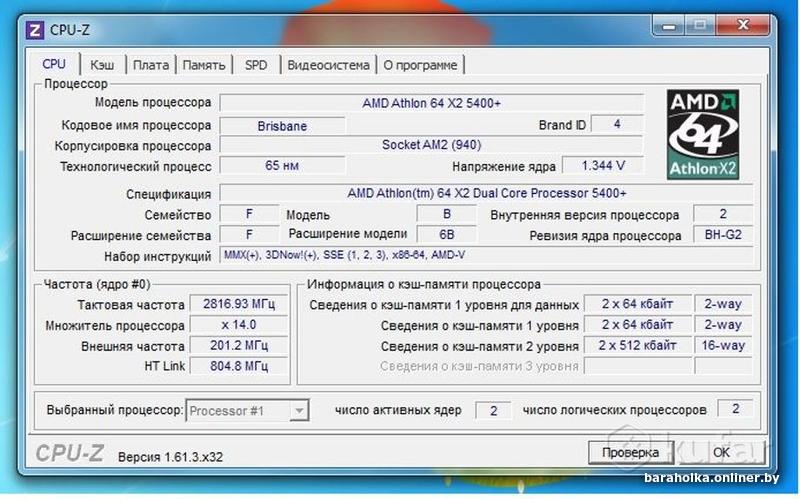800x499 pixels.
Task: Click the 804.8 МГц HT Link value
Action: (x=239, y=366)
